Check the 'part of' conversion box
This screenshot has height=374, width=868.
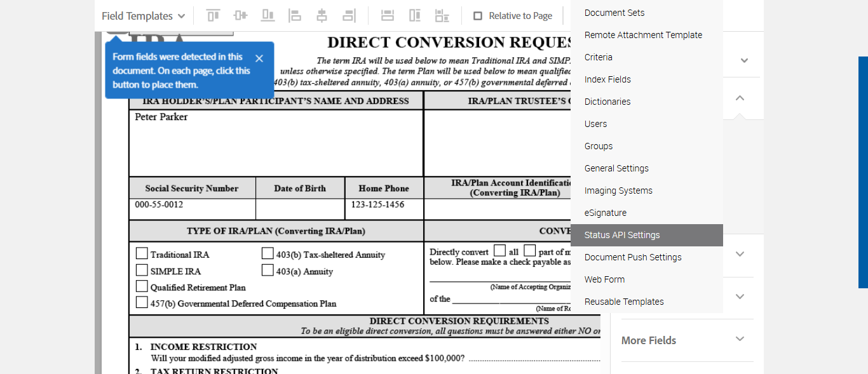pos(530,251)
